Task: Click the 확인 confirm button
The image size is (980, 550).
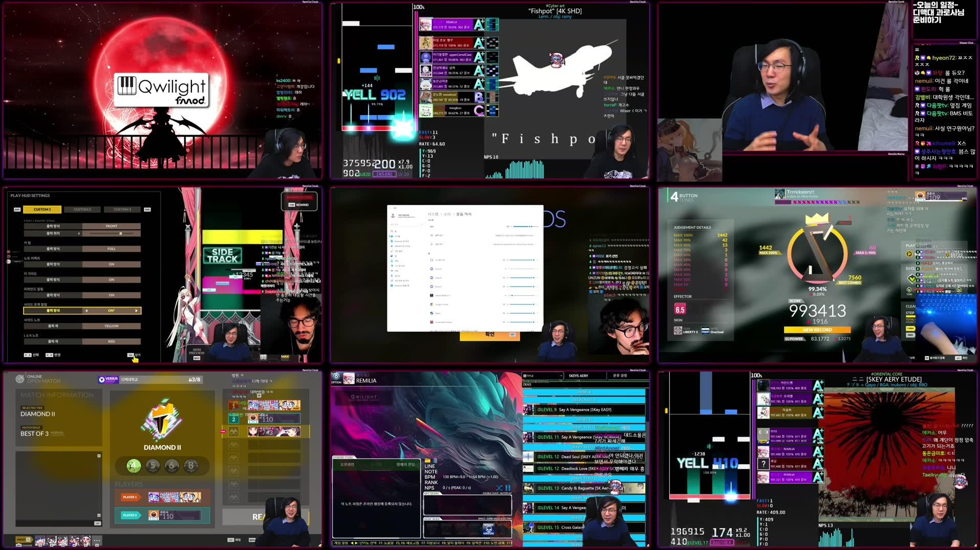Action: click(x=490, y=334)
